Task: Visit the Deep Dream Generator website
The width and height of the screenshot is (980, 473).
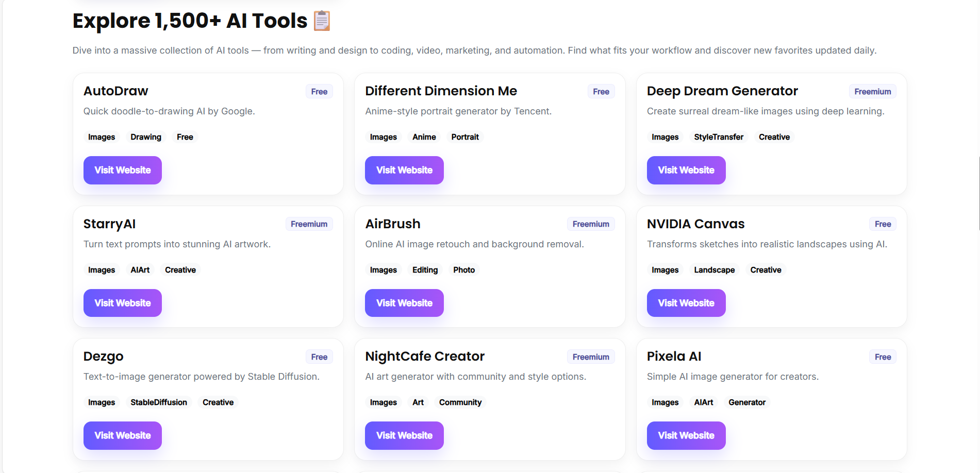Action: click(x=686, y=170)
